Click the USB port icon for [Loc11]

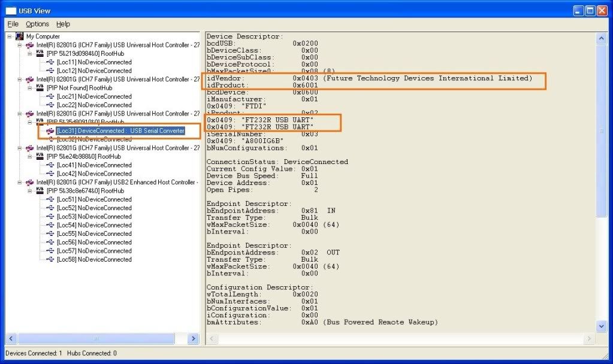(50, 62)
